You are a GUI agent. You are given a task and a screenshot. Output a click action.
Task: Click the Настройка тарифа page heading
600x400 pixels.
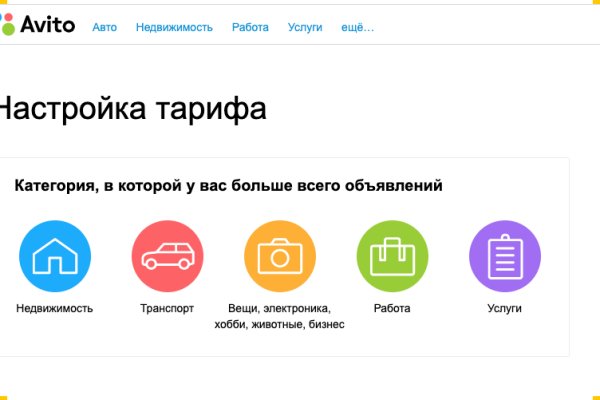[130, 108]
